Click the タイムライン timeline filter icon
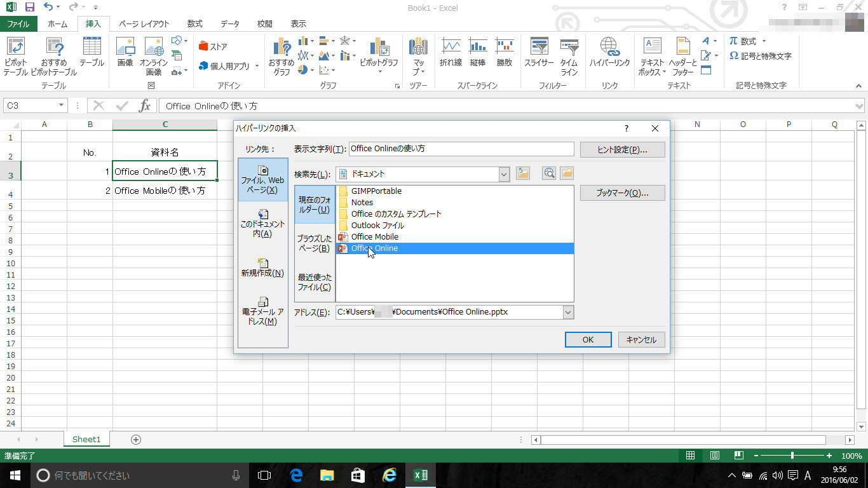The width and height of the screenshot is (868, 488). click(x=569, y=57)
